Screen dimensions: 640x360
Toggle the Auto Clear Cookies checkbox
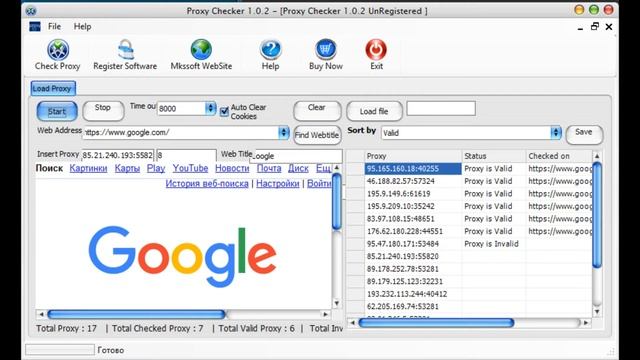click(224, 111)
